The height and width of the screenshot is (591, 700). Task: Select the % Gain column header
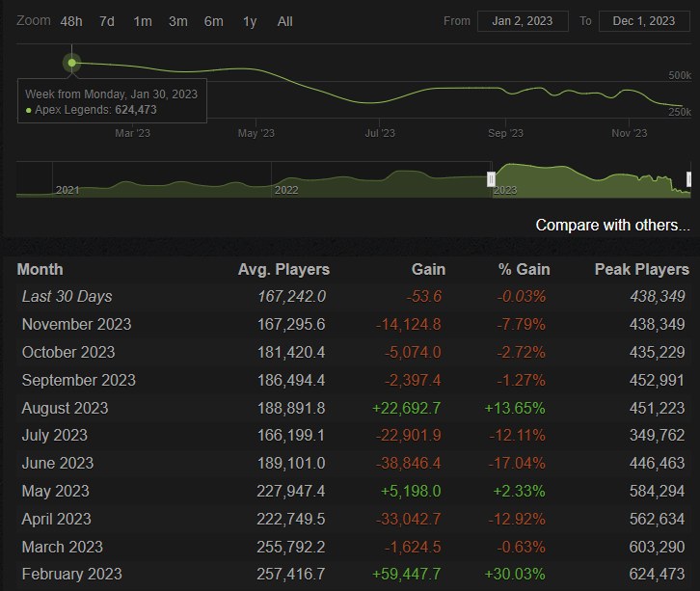click(x=525, y=270)
